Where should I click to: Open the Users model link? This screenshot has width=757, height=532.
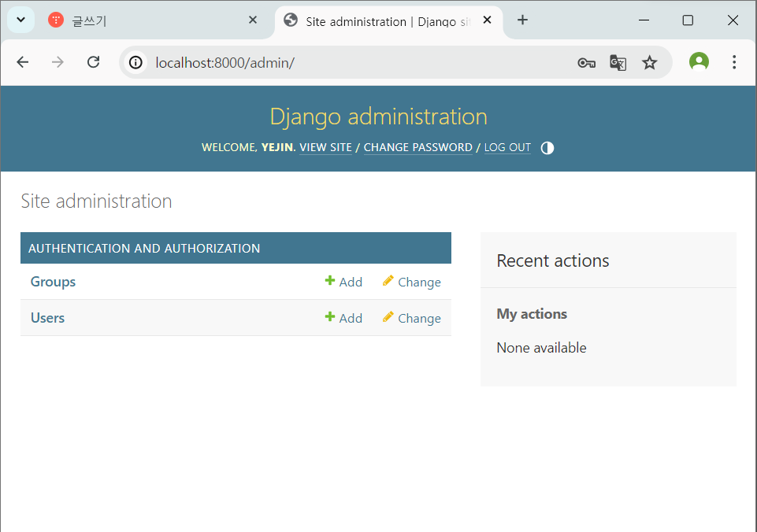47,318
